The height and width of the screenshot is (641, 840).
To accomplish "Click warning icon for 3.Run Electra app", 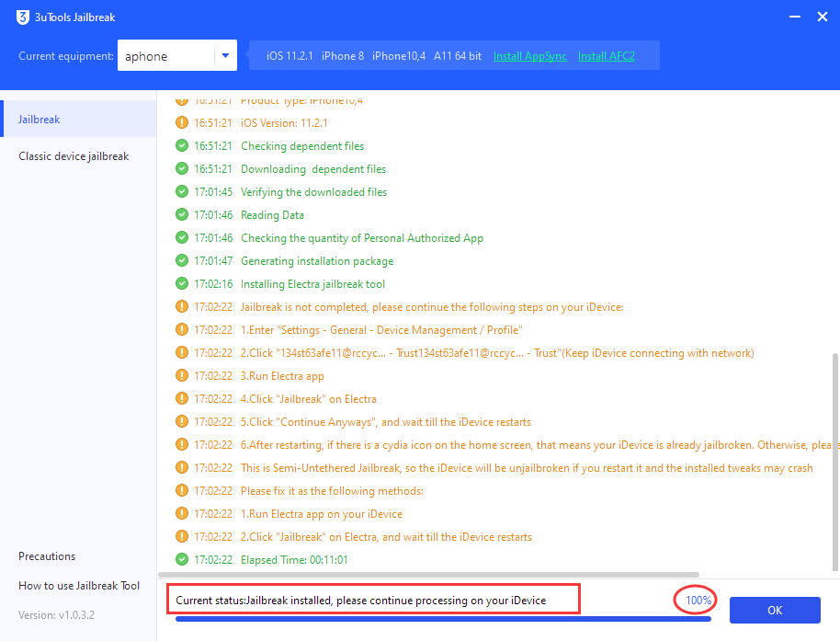I will (x=182, y=376).
